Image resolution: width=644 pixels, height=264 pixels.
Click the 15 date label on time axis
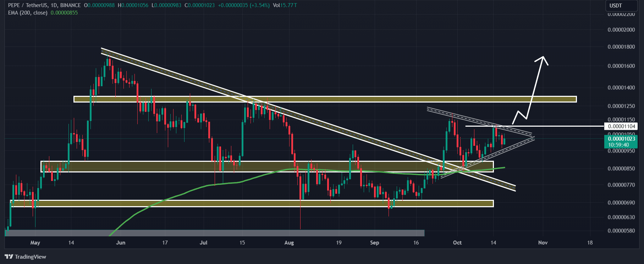(242, 243)
